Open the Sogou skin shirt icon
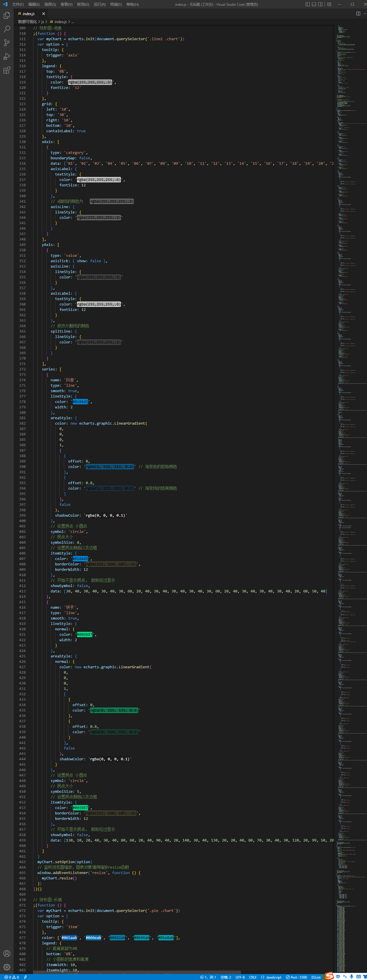Viewport: 367px width, 980px height. coord(365,976)
